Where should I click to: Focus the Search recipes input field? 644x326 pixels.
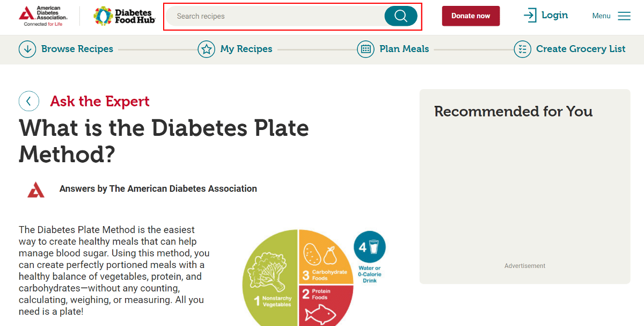click(274, 16)
